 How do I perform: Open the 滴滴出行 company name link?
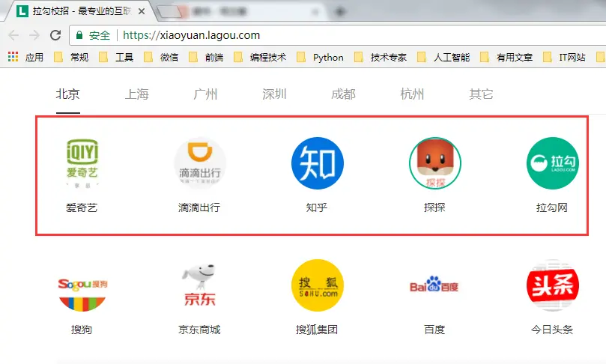tap(199, 207)
